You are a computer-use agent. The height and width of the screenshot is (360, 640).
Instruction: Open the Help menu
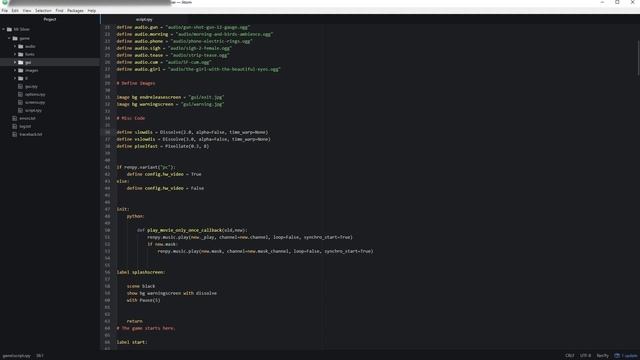tap(92, 11)
